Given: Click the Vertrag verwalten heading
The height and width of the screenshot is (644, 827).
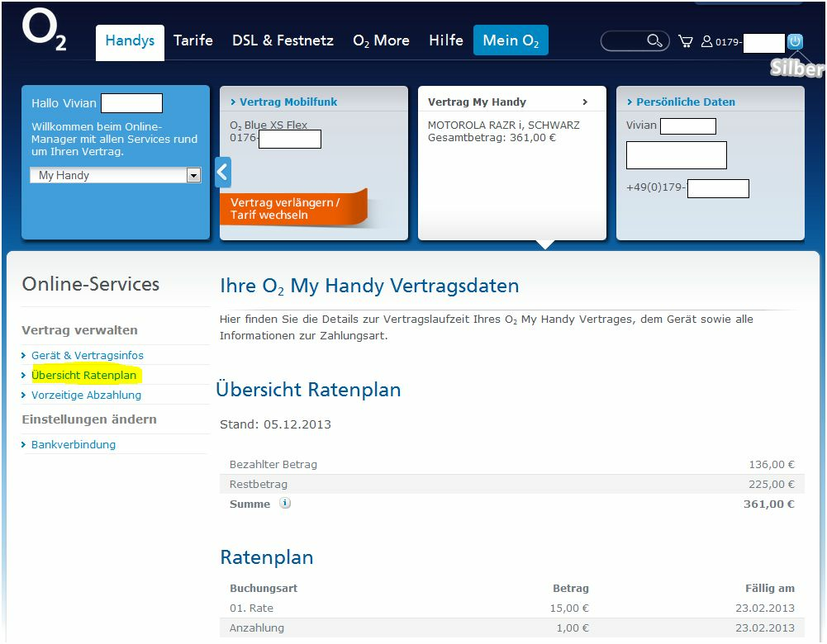Looking at the screenshot, I should pyautogui.click(x=79, y=330).
